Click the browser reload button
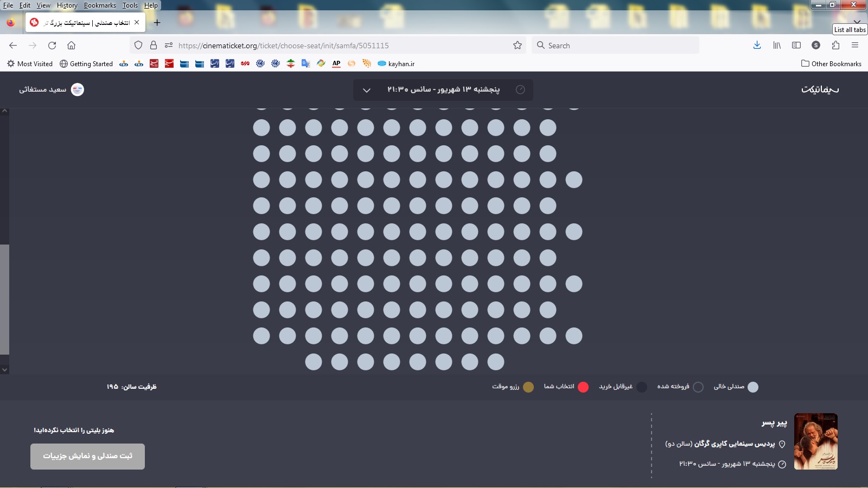 (52, 46)
